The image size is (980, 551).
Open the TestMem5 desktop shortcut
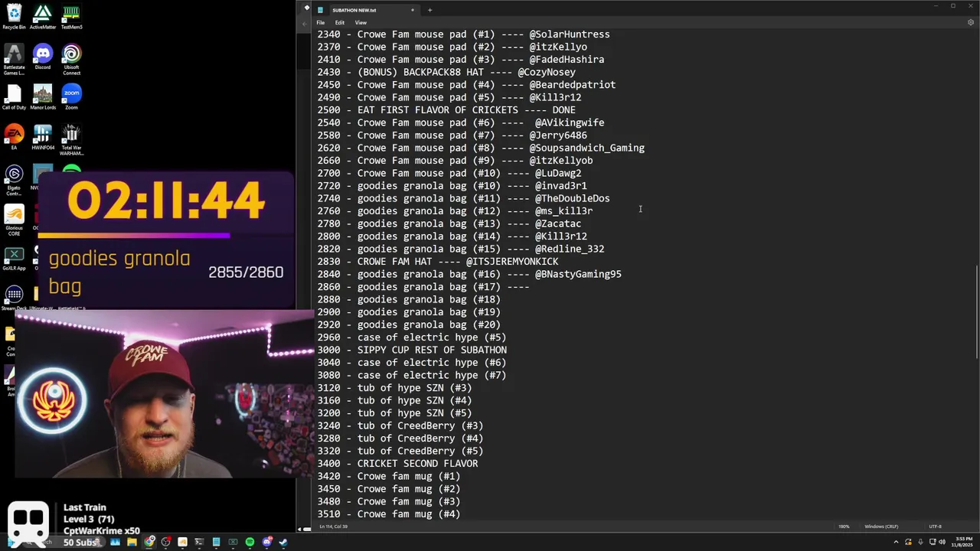tap(71, 16)
